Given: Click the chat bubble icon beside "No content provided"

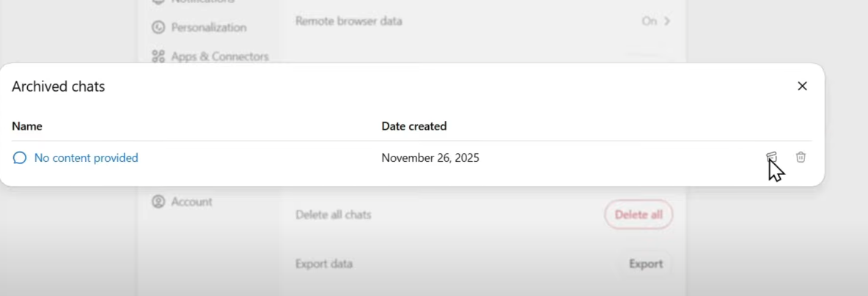Looking at the screenshot, I should click(x=20, y=158).
